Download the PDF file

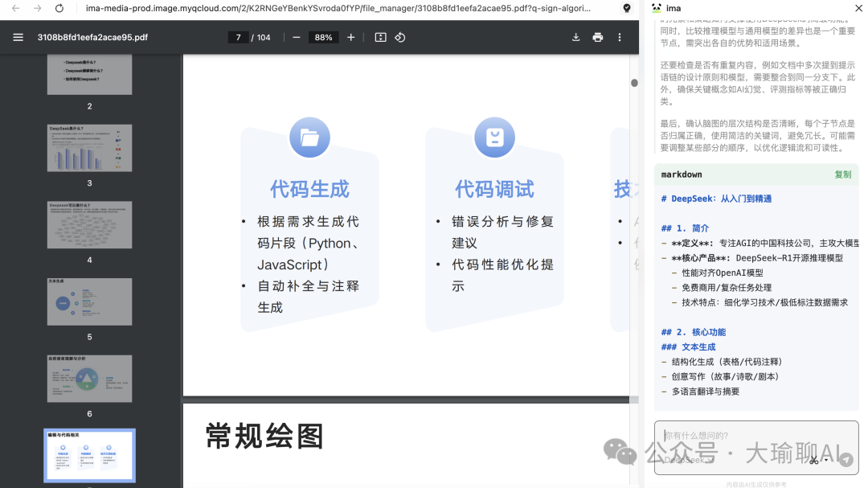tap(575, 38)
